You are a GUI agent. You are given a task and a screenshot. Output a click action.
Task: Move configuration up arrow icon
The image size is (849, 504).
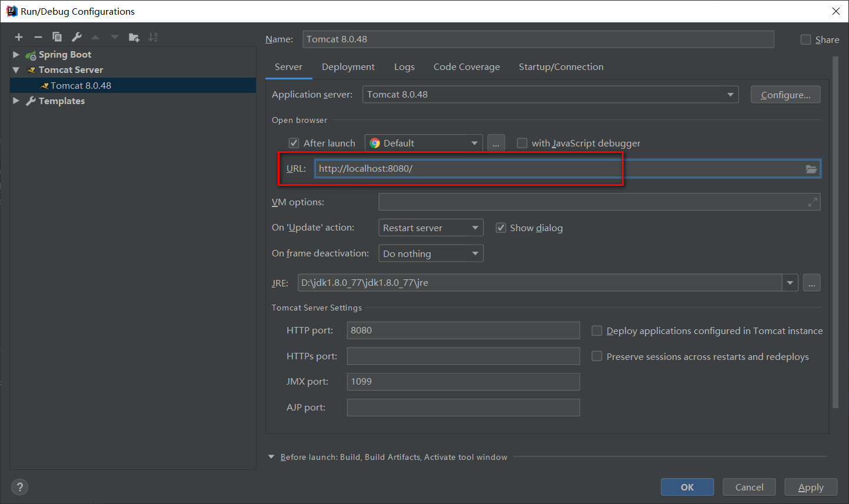(x=95, y=37)
